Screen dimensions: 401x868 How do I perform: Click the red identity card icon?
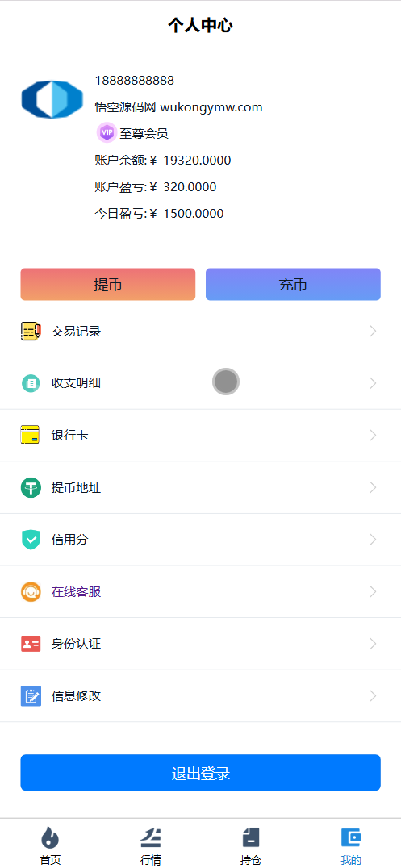(31, 644)
